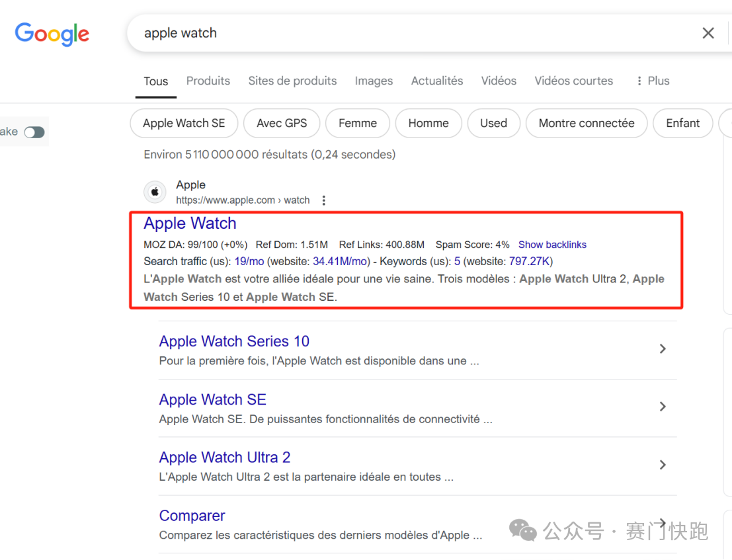
Task: Apply the Used filter chip
Action: (493, 123)
